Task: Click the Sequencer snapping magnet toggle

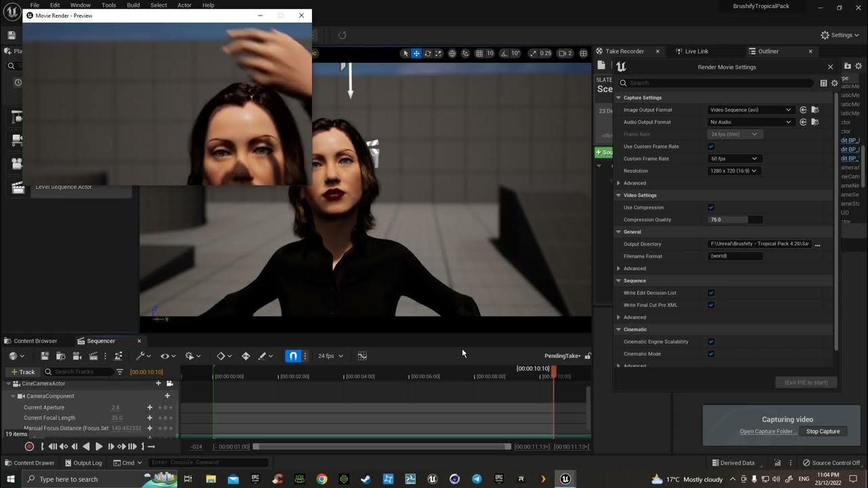Action: (x=293, y=356)
